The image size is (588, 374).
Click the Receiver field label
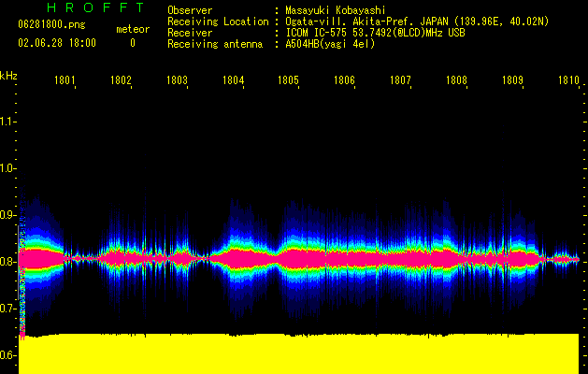point(190,33)
